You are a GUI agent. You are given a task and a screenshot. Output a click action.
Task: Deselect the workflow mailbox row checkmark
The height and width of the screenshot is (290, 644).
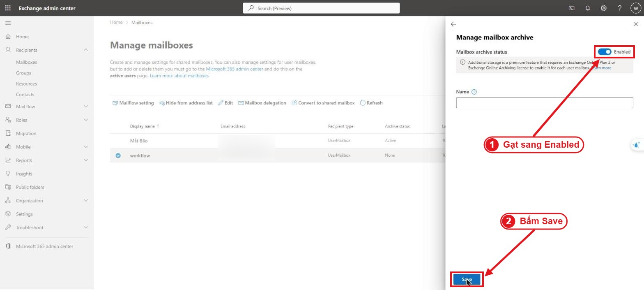tap(118, 155)
